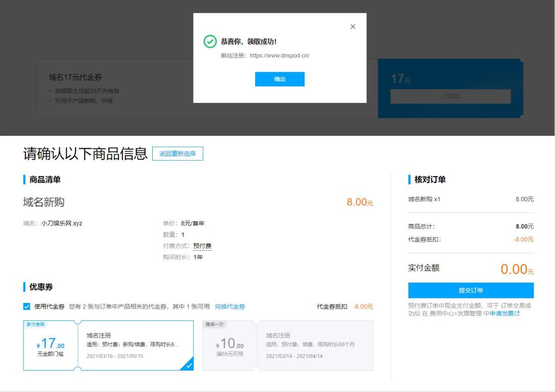
Task: Click the 商品清单 section heading
Action: click(x=45, y=180)
